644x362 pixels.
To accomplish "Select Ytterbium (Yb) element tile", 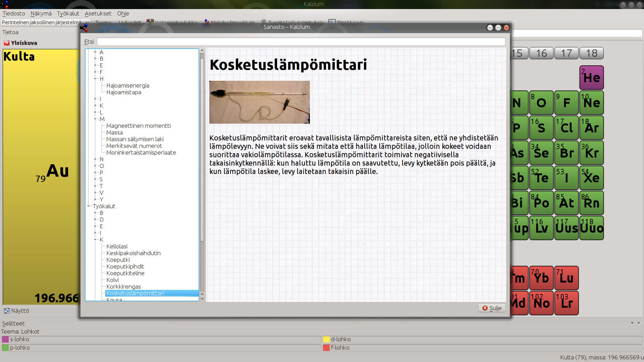I will coord(541,278).
